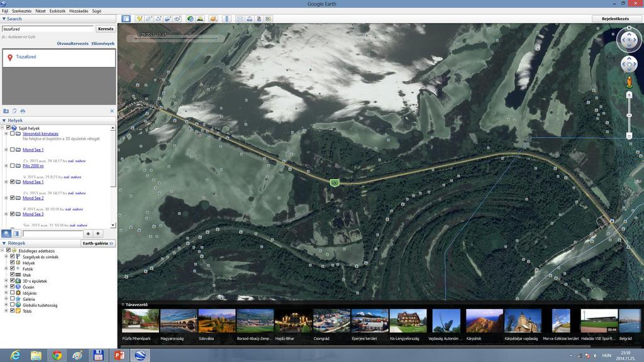Image resolution: width=644 pixels, height=362 pixels.
Task: Print the search results
Action: 23,111
